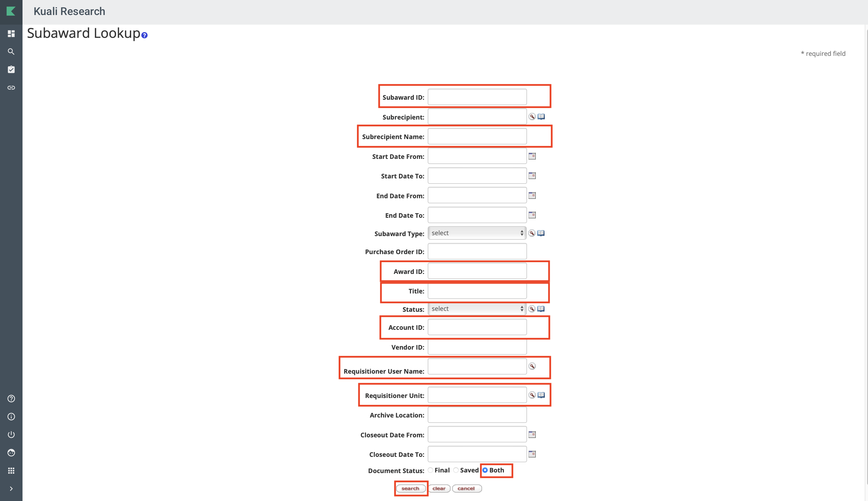Open the apps grid menu in sidebar
This screenshot has height=501, width=868.
(11, 470)
